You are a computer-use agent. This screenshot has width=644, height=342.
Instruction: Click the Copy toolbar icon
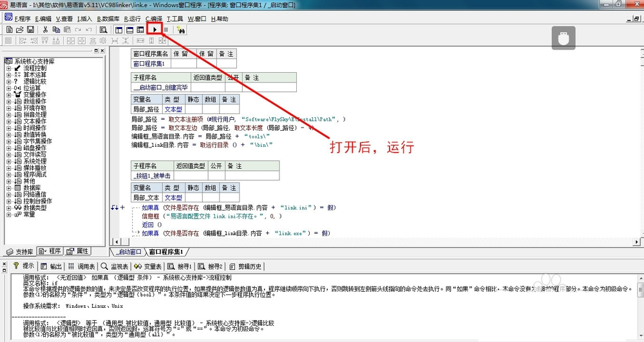(56, 30)
